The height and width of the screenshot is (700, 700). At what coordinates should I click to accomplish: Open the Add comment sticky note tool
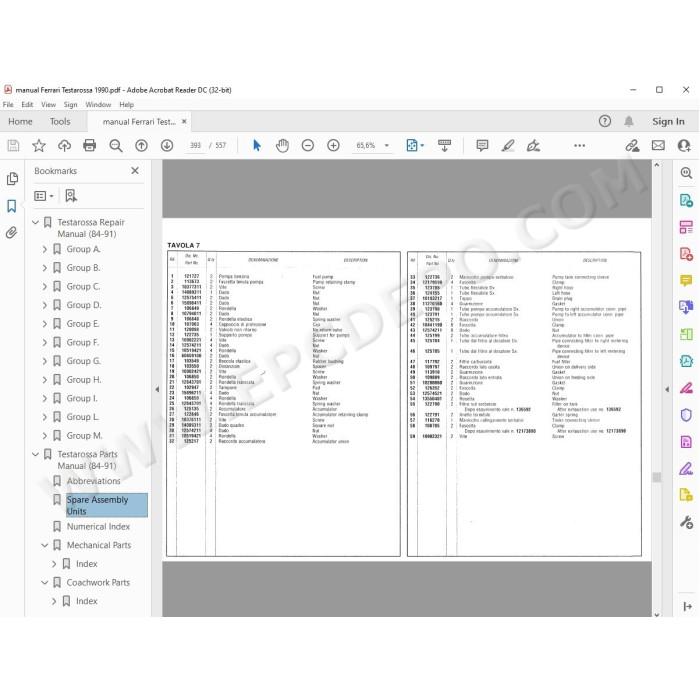coord(482,146)
